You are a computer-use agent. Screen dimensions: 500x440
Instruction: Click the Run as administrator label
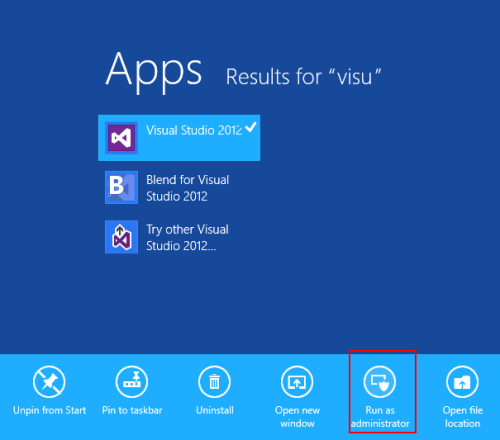click(380, 417)
